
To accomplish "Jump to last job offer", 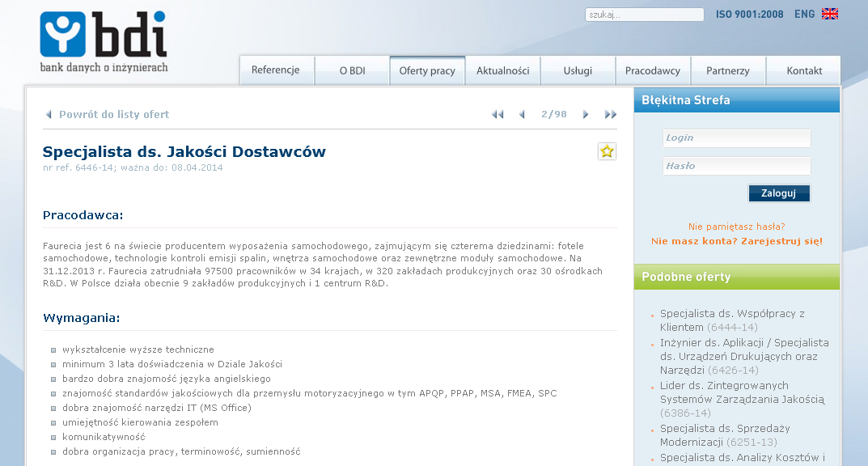I will click(610, 115).
